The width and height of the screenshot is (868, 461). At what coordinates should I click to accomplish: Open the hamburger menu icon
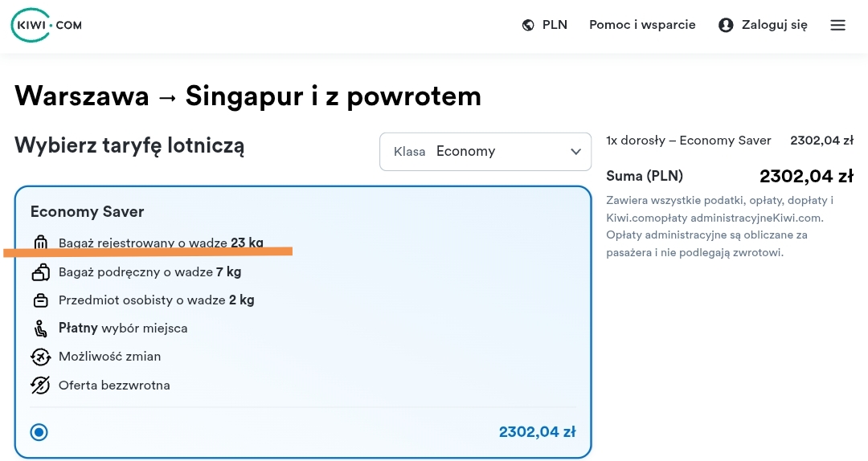837,25
